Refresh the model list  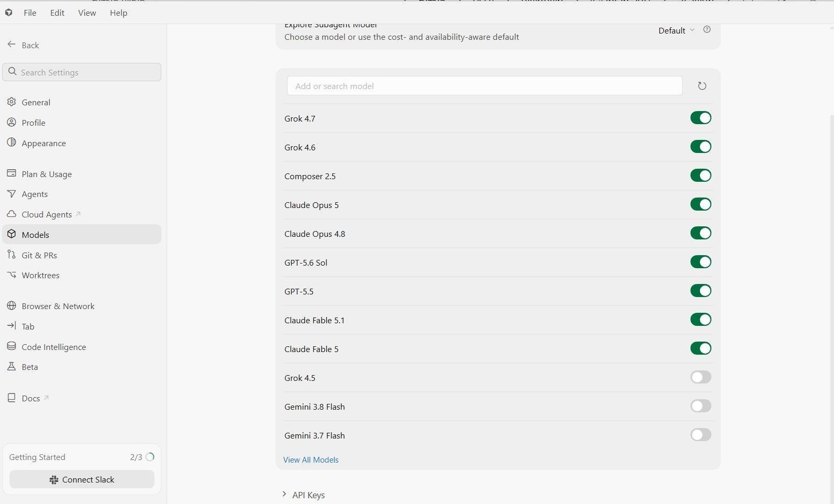pos(702,85)
